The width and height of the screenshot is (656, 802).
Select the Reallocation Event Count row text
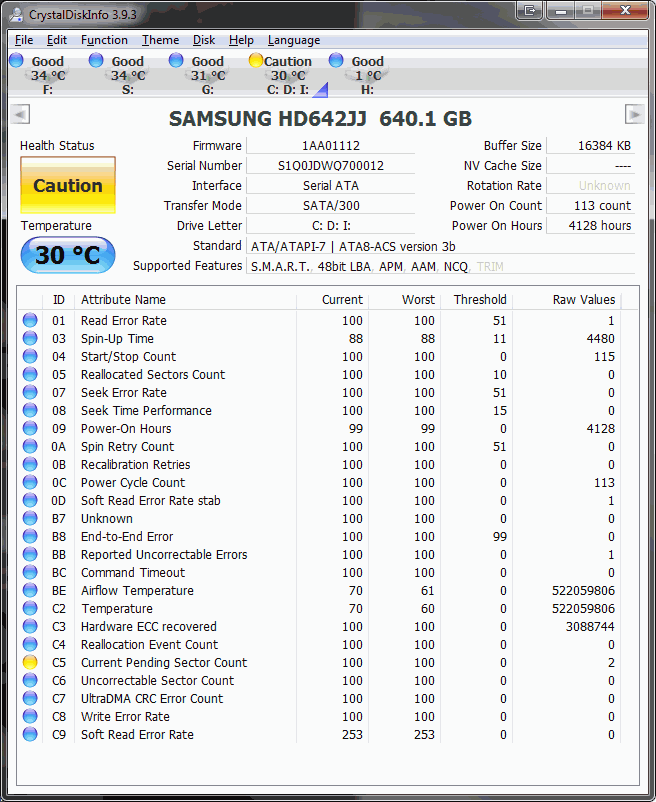click(149, 644)
